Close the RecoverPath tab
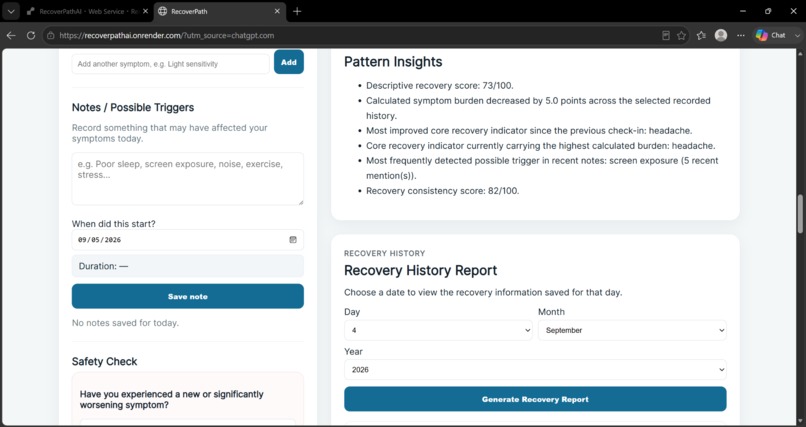 pyautogui.click(x=278, y=11)
